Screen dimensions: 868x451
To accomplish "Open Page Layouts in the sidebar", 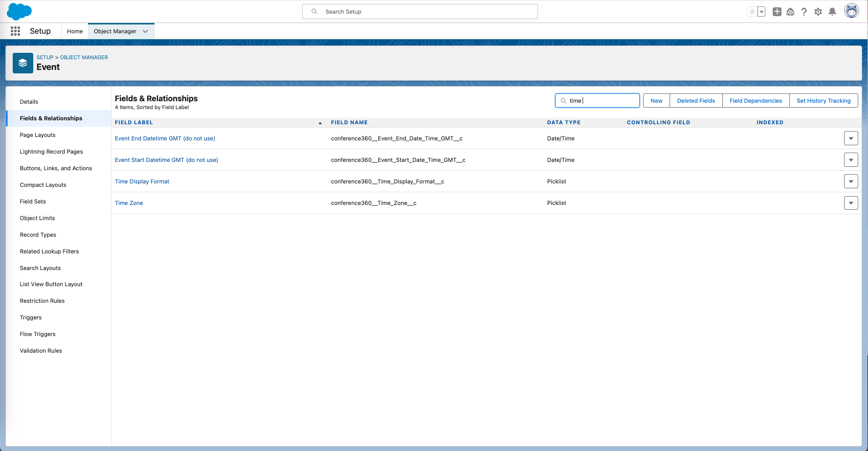I will click(38, 135).
